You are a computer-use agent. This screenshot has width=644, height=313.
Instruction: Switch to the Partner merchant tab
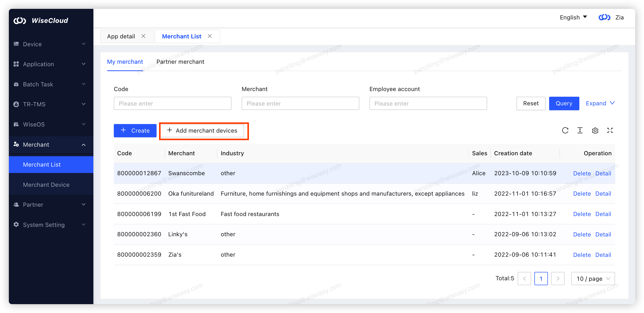tap(180, 62)
